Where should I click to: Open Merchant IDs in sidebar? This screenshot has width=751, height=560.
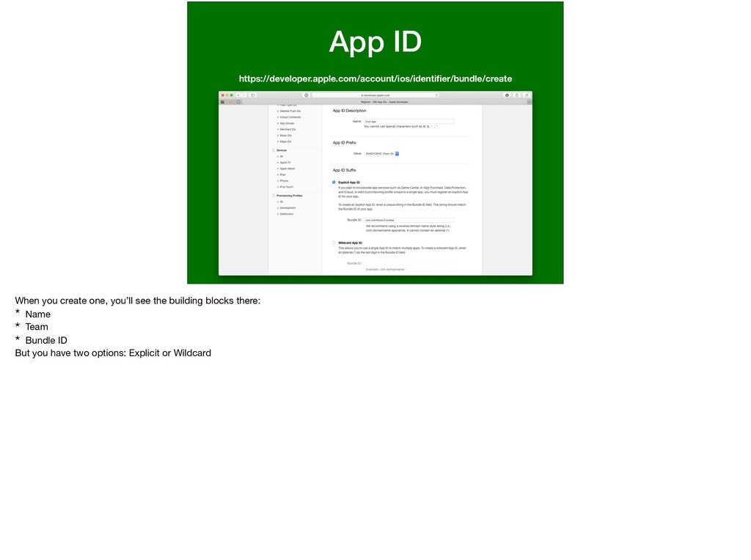pos(287,129)
